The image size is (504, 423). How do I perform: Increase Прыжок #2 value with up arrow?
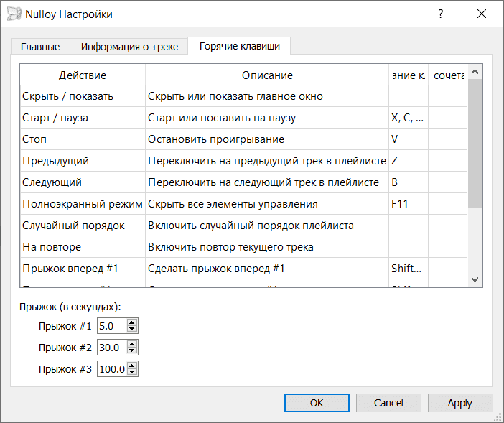(131, 344)
